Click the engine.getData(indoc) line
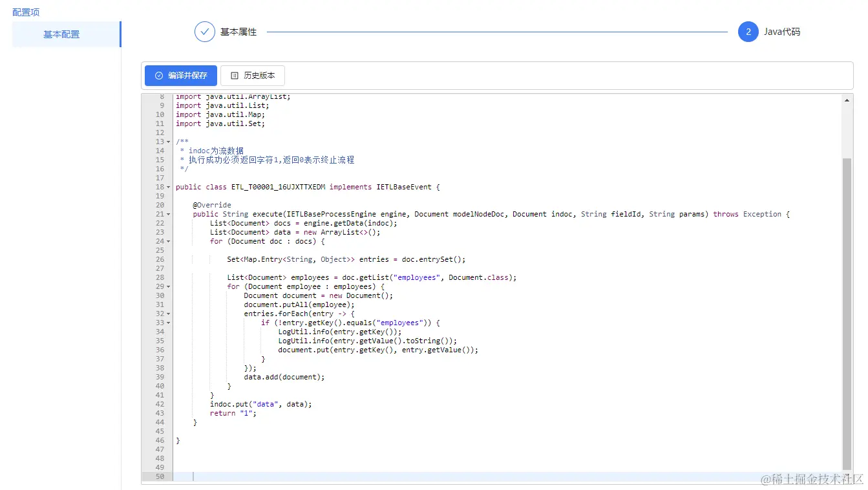The width and height of the screenshot is (868, 490). [304, 223]
